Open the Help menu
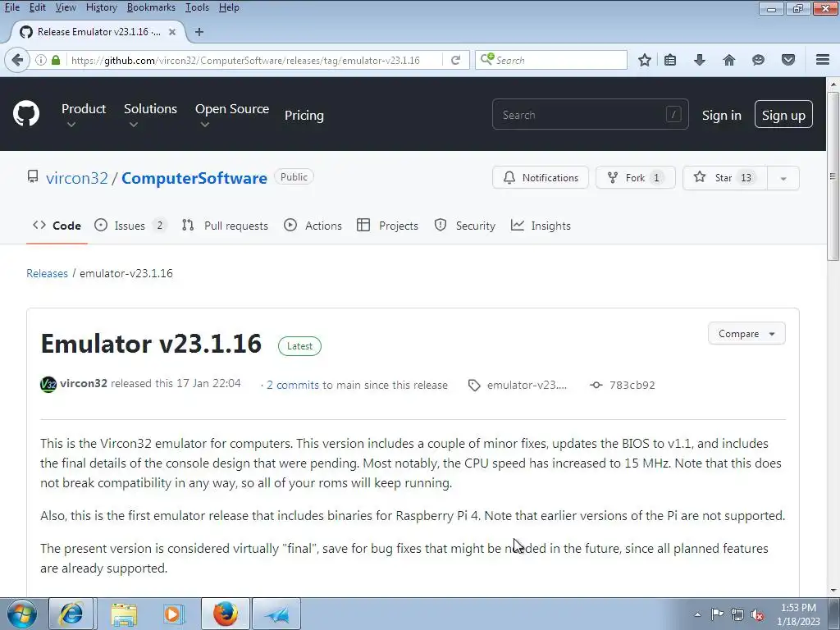The image size is (840, 630). pos(229,7)
